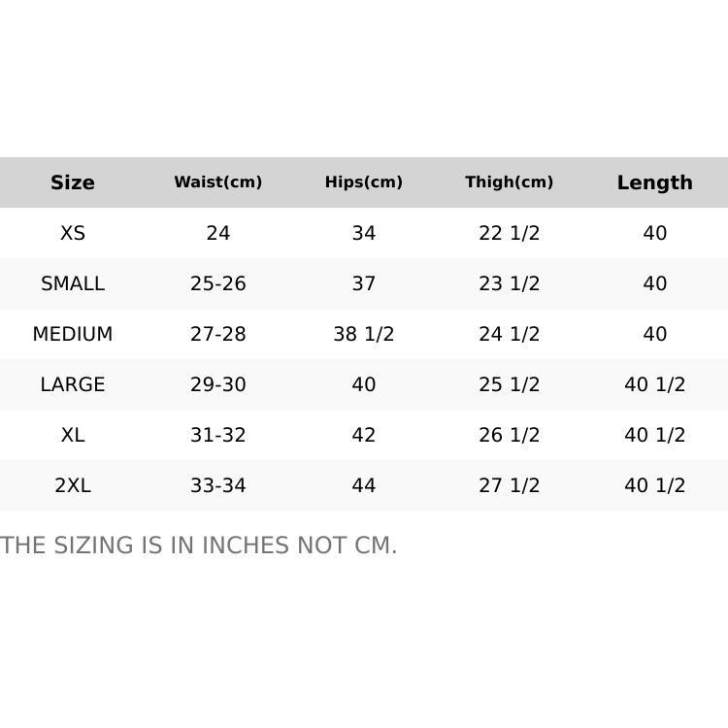Select the SMALL size row label
Image resolution: width=728 pixels, height=728 pixels.
point(73,283)
